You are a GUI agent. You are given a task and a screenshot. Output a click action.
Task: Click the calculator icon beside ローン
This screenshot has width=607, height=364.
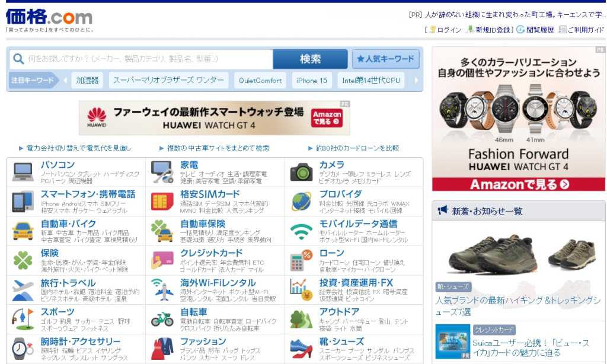(301, 260)
